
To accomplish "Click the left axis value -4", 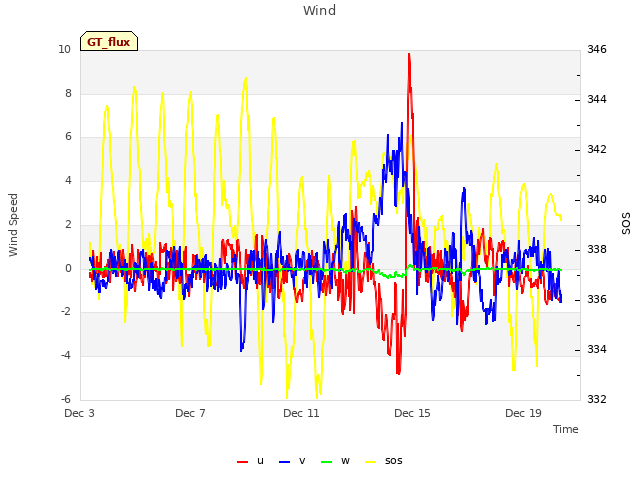I will [66, 356].
